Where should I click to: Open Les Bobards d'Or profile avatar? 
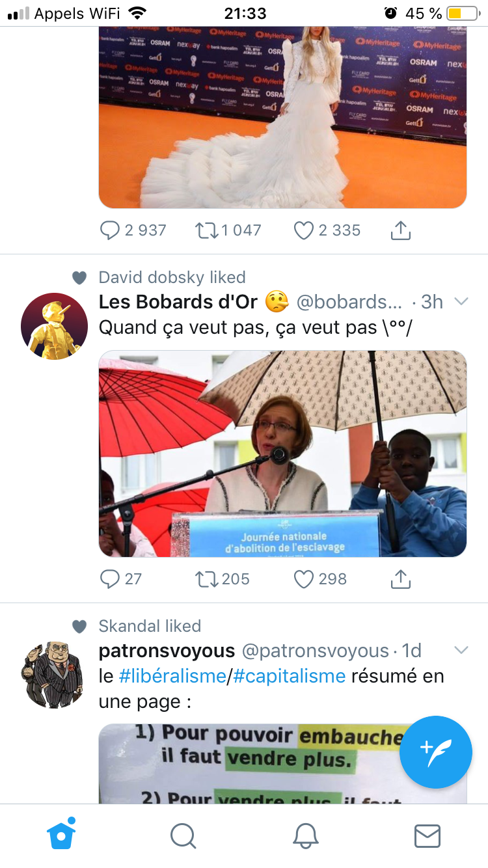click(54, 326)
